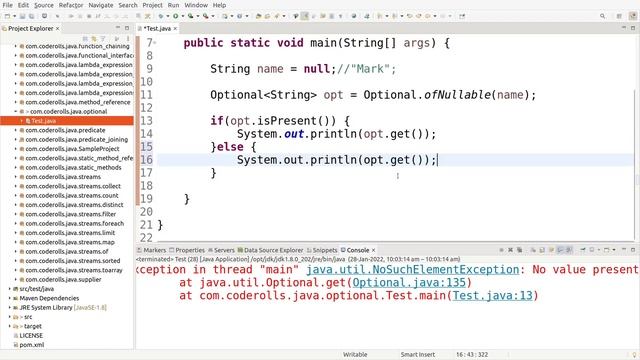The width and height of the screenshot is (640, 360).
Task: Open the Project Explorer filter icon
Action: 103,38
